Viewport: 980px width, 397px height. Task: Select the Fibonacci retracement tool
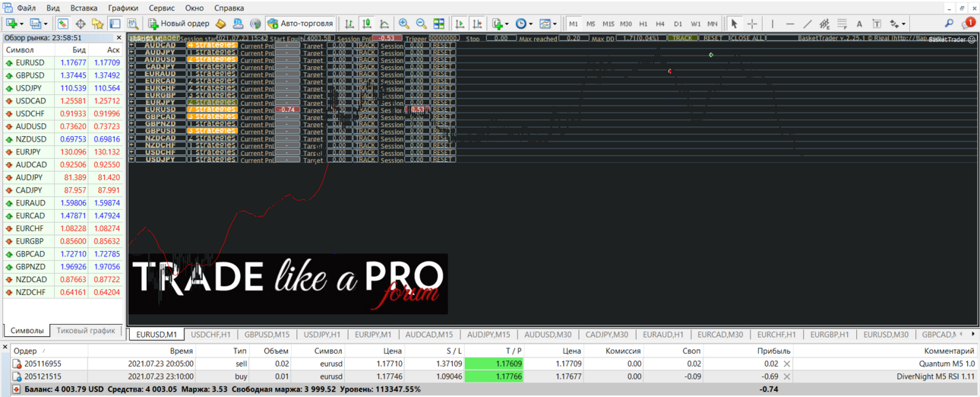(842, 24)
